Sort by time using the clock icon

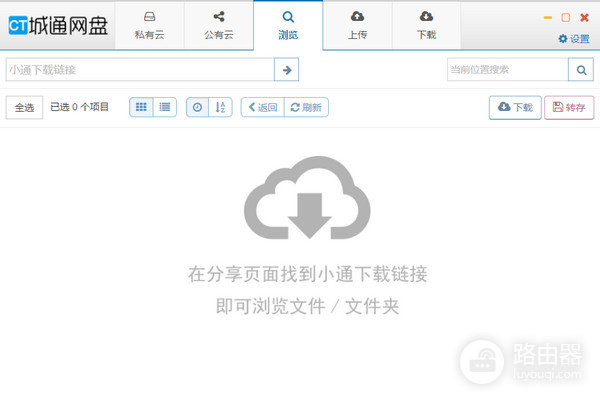[x=197, y=107]
